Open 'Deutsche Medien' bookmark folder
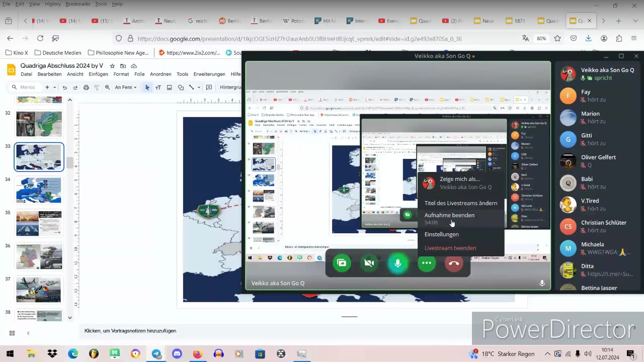Viewport: 644px width, 362px height. [57, 53]
